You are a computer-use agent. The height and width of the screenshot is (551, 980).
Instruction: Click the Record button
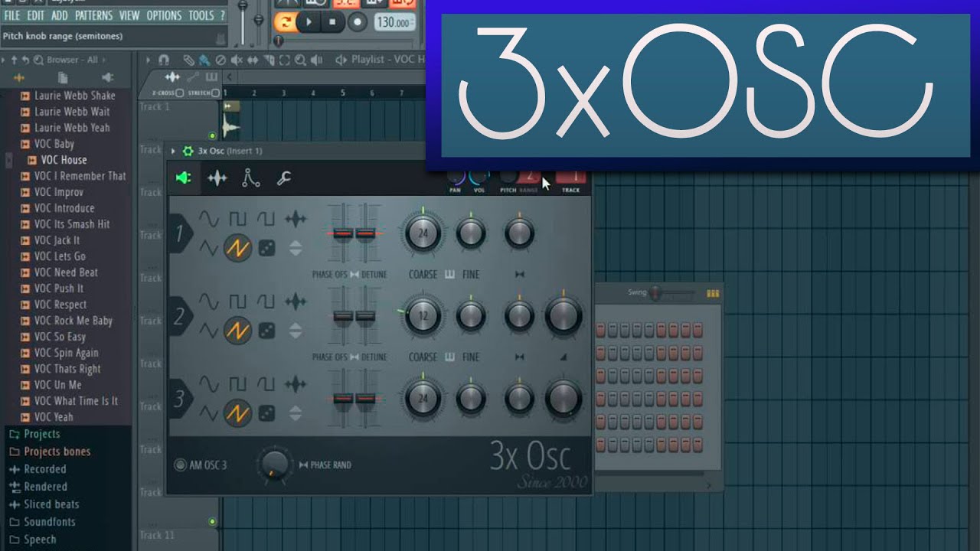357,21
